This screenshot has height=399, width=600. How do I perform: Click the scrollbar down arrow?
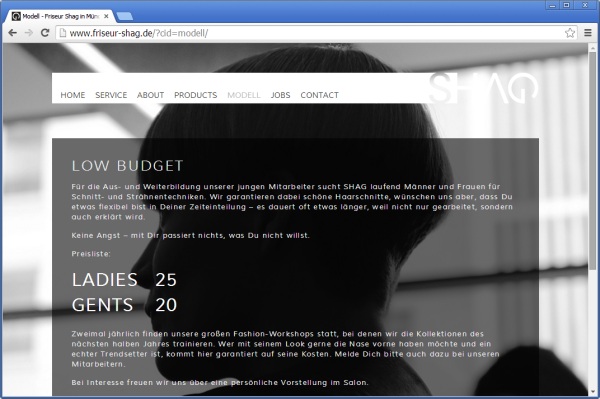(592, 392)
